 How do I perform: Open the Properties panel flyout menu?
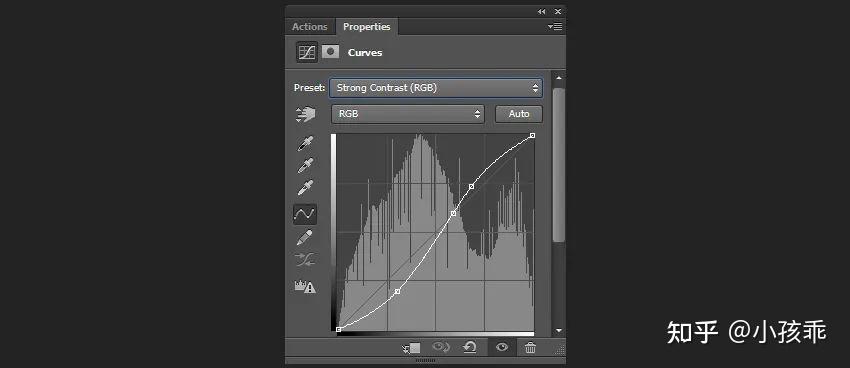point(555,27)
